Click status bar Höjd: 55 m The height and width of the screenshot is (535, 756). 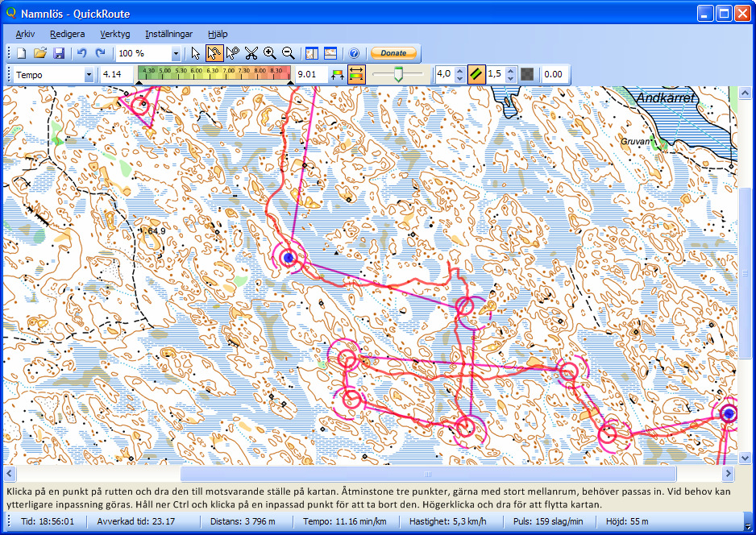coord(627,521)
